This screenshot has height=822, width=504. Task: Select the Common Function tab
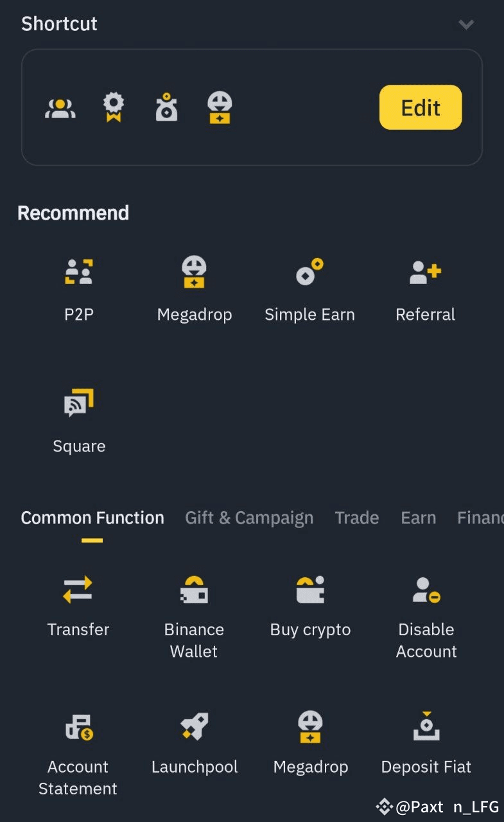pos(92,518)
